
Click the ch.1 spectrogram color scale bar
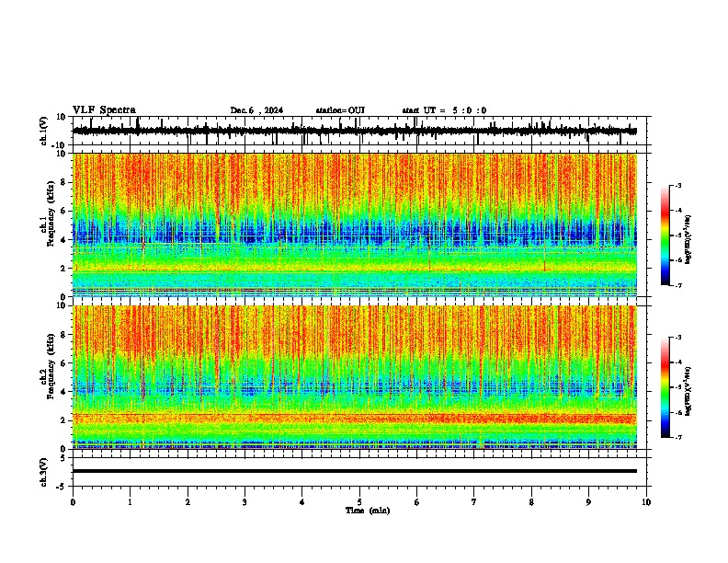(x=665, y=236)
